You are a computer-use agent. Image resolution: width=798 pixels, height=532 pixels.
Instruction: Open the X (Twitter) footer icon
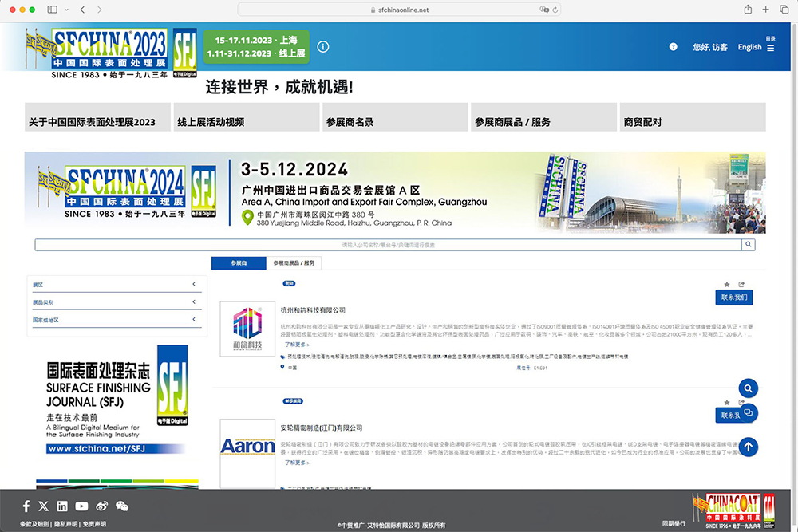tap(44, 506)
